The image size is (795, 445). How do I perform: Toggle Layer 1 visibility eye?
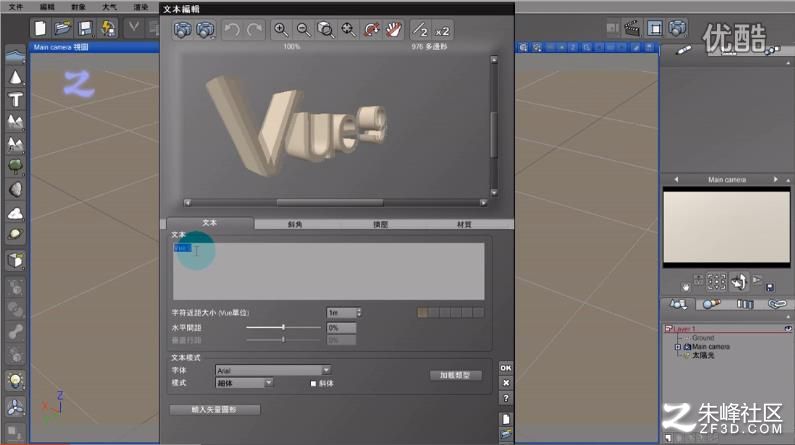click(x=788, y=328)
